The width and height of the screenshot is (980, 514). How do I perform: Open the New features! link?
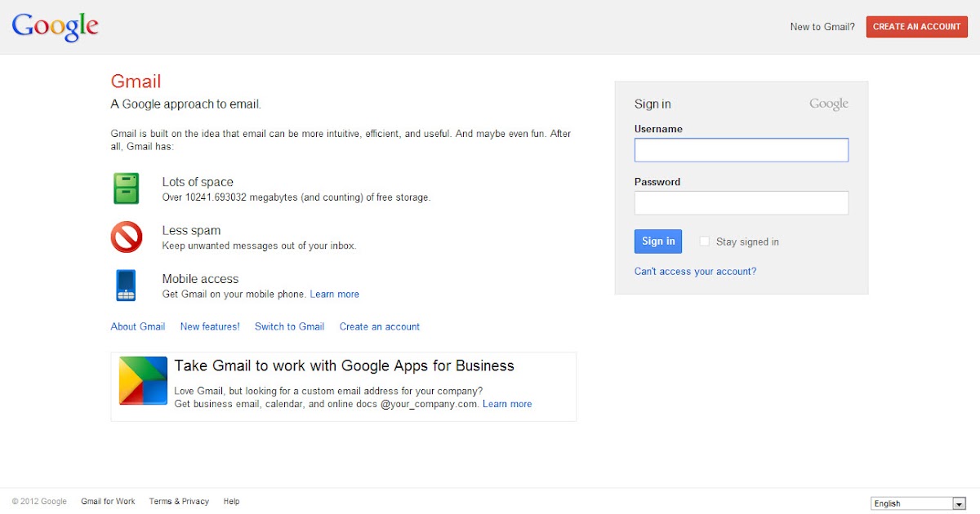pyautogui.click(x=210, y=326)
